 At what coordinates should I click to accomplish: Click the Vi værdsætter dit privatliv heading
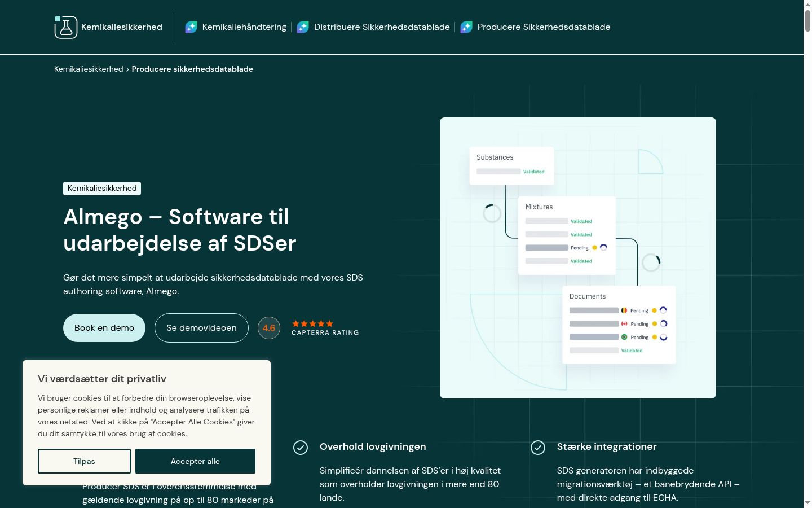(x=102, y=379)
